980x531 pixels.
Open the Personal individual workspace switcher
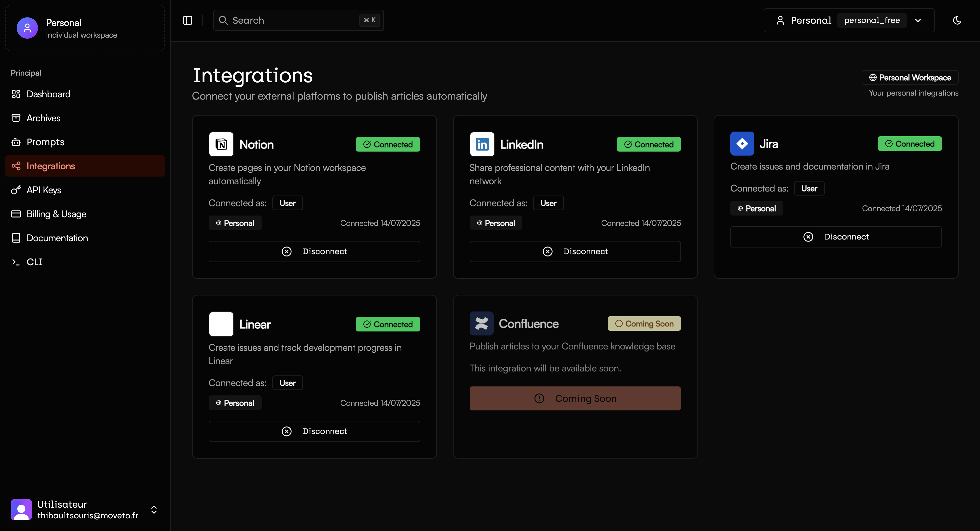85,28
